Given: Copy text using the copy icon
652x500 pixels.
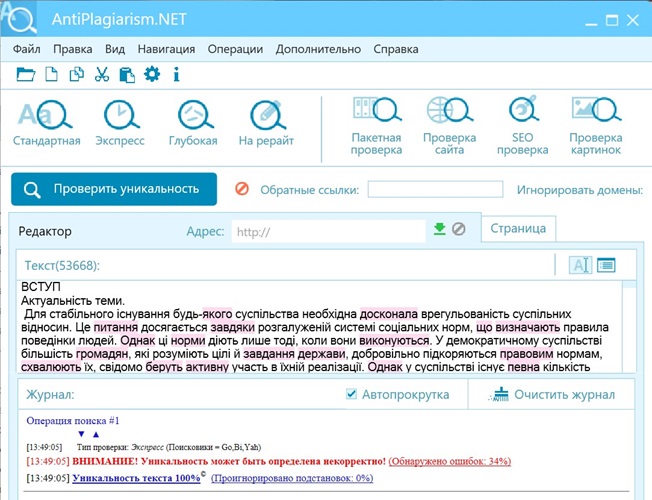Looking at the screenshot, I should coord(77,75).
